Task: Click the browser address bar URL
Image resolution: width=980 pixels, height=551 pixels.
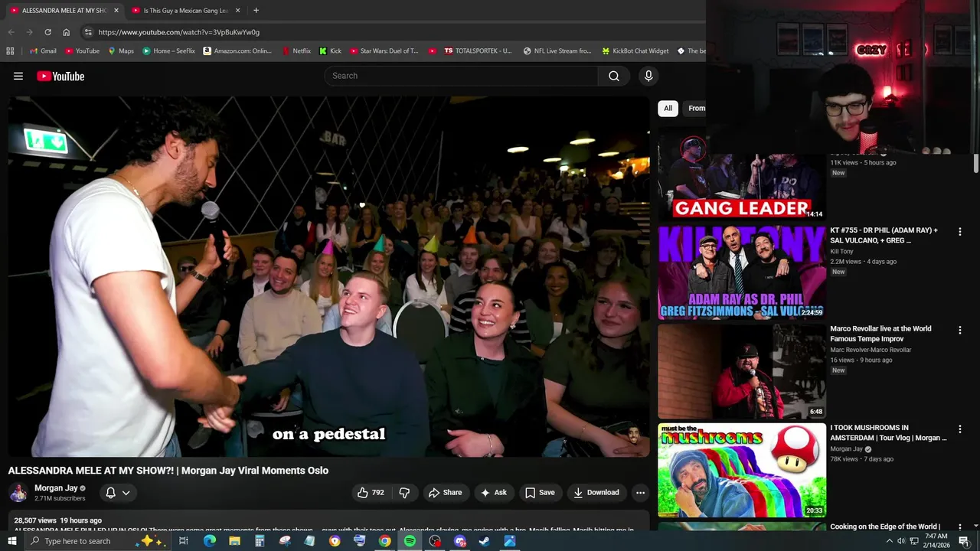Action: 178,32
